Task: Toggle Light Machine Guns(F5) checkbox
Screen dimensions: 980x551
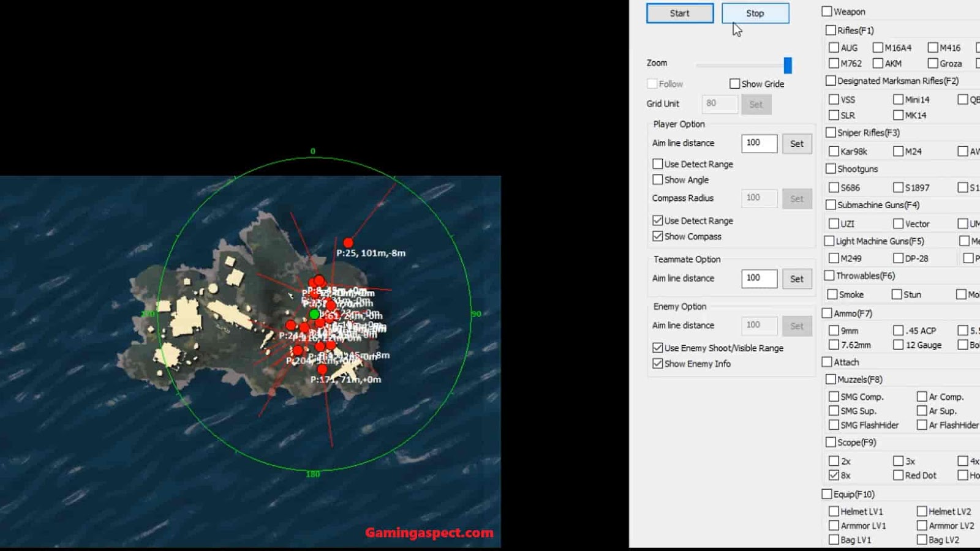Action: coord(829,241)
